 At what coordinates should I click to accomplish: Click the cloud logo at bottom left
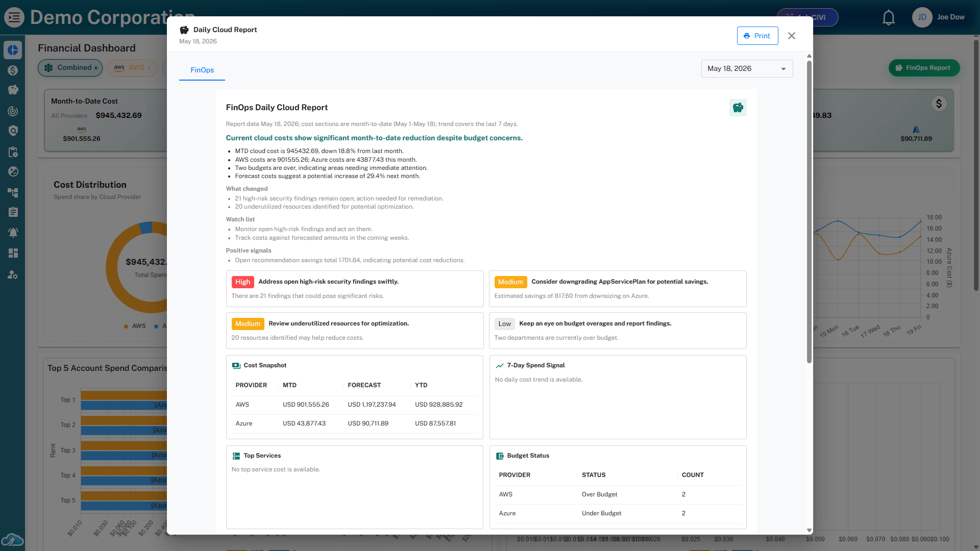[x=12, y=539]
